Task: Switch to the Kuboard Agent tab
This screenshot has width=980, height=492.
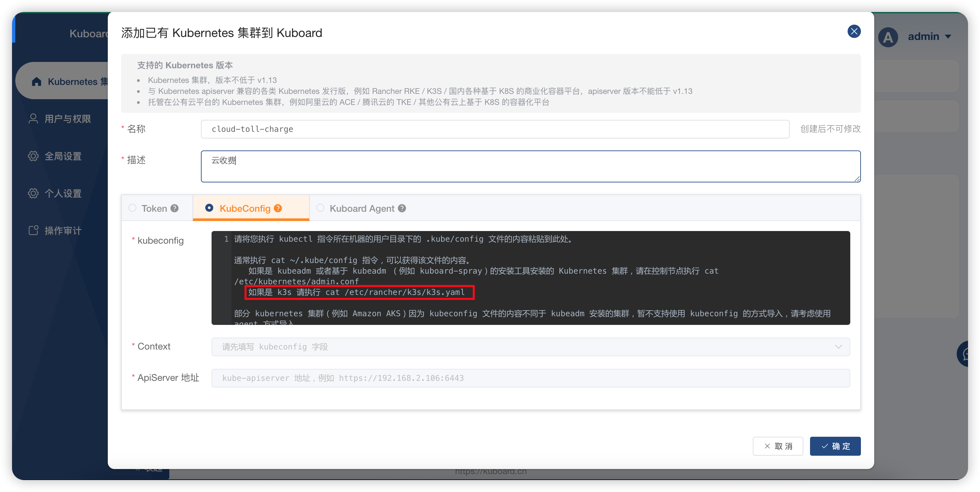Action: [363, 208]
